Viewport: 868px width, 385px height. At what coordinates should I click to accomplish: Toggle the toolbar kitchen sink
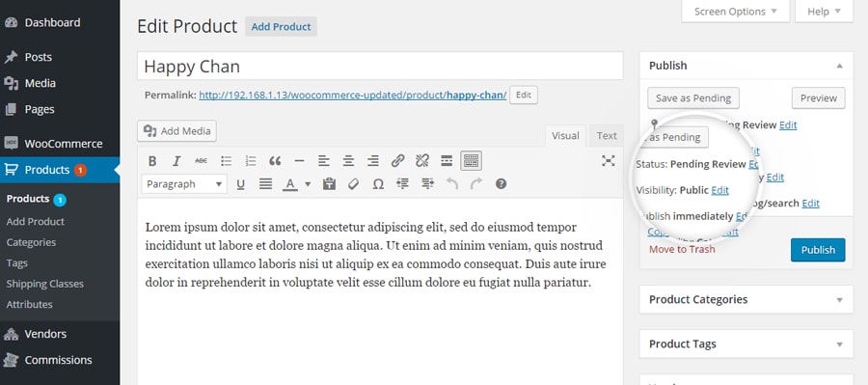(x=471, y=161)
